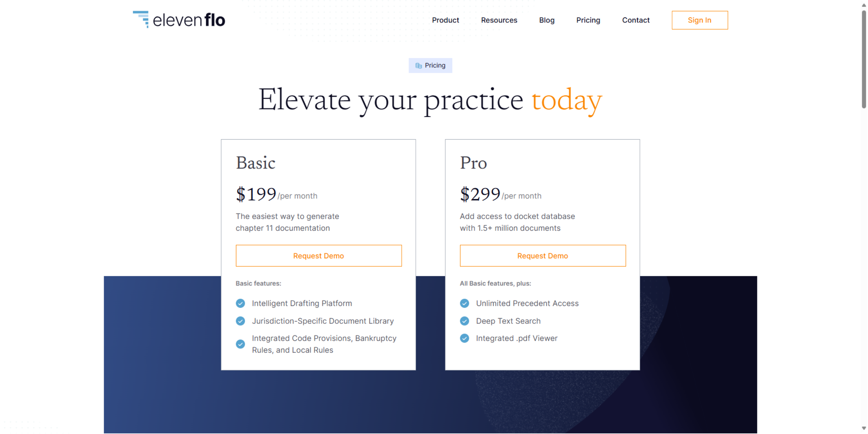
Task: Click the blue checkmark for Unlimited Precedent Access
Action: click(x=465, y=303)
